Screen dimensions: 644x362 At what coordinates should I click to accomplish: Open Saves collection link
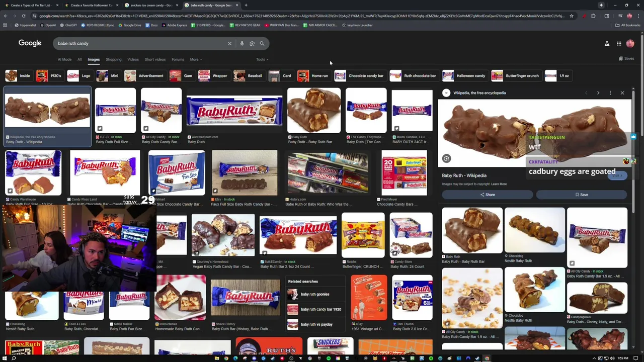point(626,59)
